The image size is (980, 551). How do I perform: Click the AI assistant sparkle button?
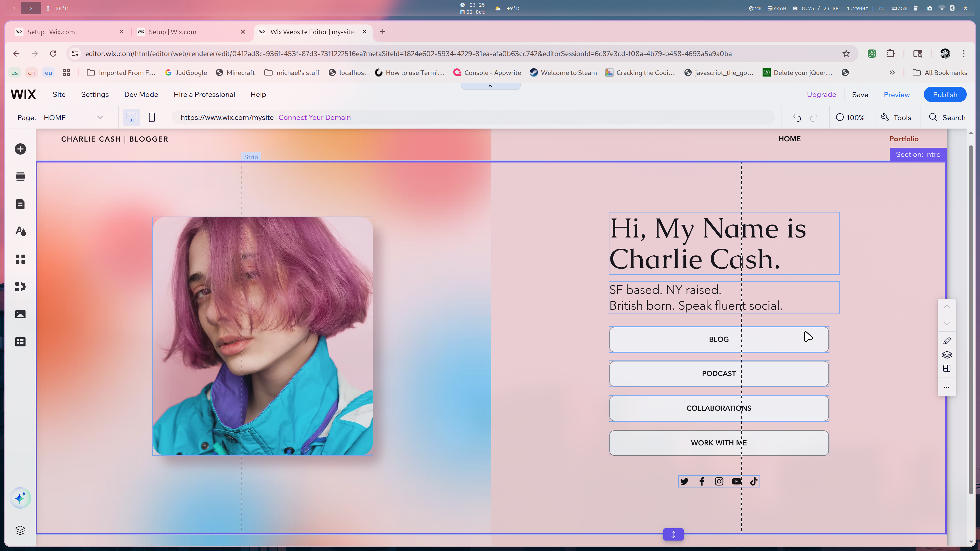coord(20,497)
